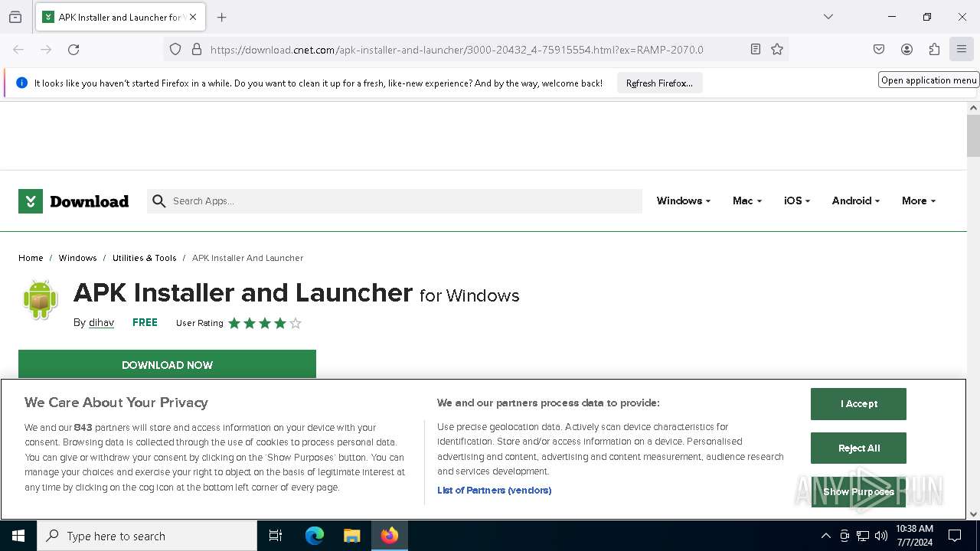Save page to Pocket
980x551 pixels.
click(x=879, y=50)
